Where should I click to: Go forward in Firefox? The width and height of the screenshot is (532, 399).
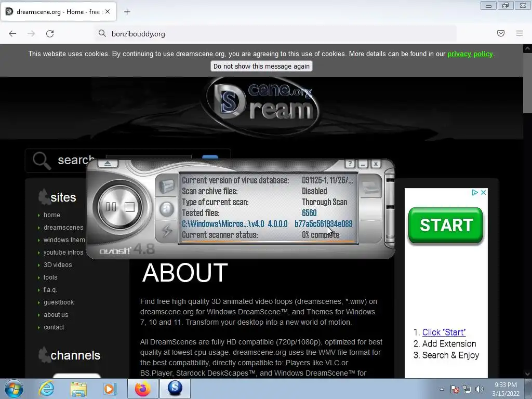(31, 34)
